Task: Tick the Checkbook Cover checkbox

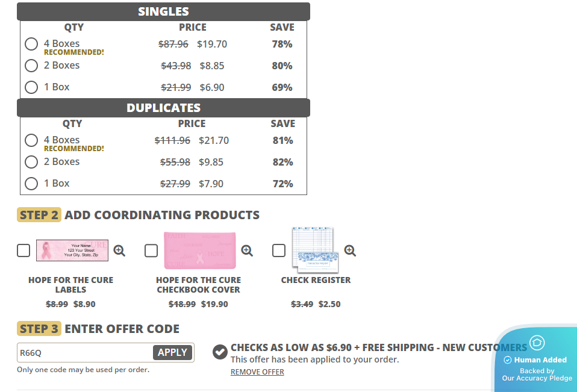Action: point(151,250)
